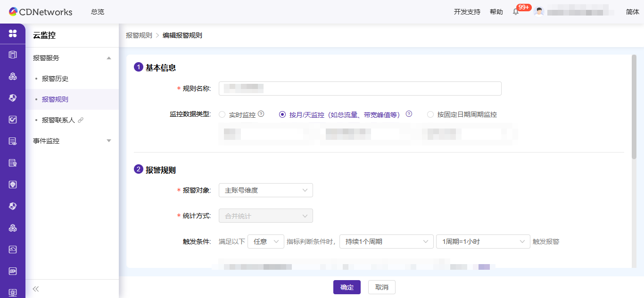The image size is (644, 298).
Task: Open the 1周期=1小时 dropdown
Action: click(x=483, y=241)
